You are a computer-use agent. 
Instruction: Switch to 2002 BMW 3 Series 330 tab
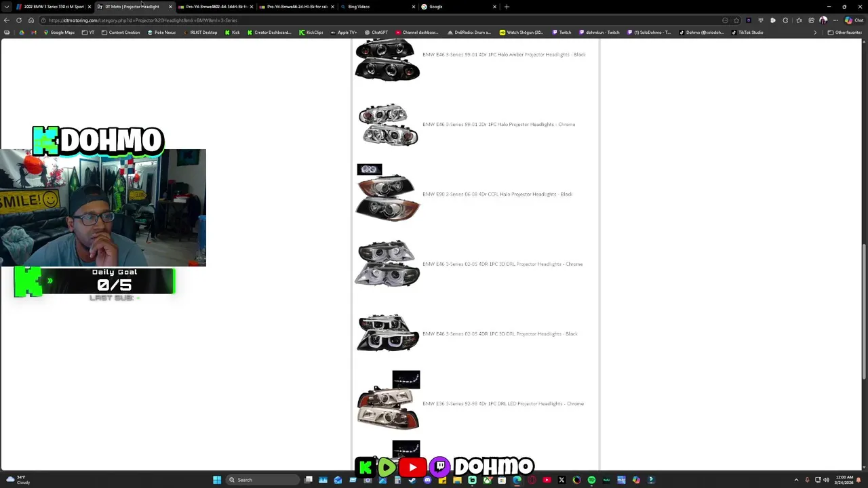53,7
